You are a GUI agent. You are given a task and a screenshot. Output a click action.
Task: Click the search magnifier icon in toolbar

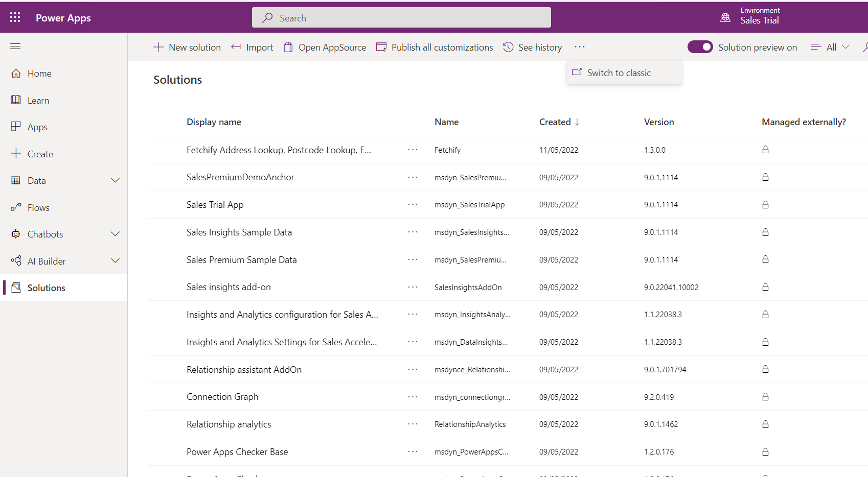(x=865, y=47)
